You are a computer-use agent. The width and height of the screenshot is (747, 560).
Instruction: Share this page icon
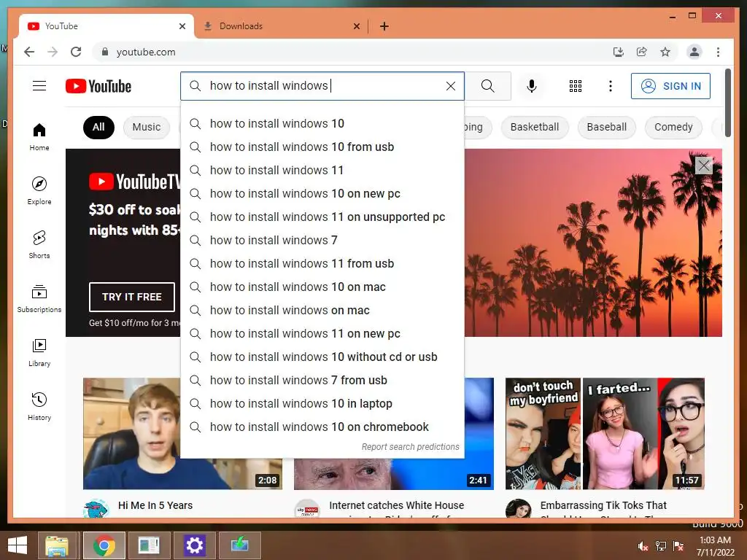pos(642,52)
